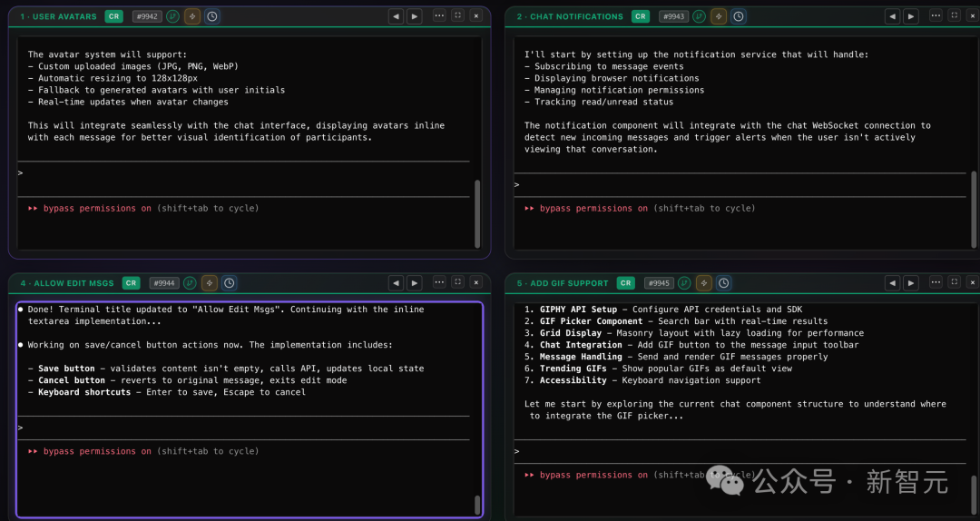Screen dimensions: 980x521
Task: Click "bypass permissions on" in Add GIF Support terminal
Action: pos(593,475)
